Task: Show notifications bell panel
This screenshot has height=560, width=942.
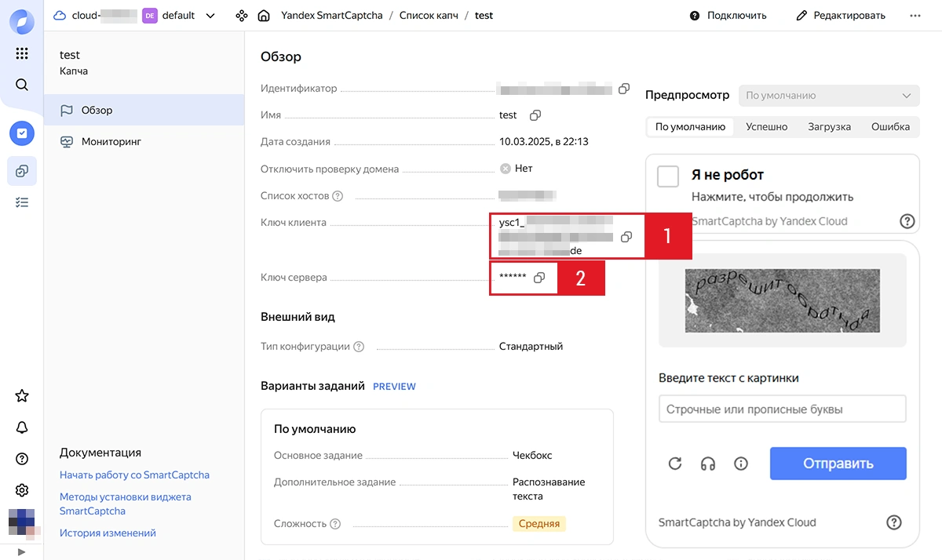Action: (22, 427)
